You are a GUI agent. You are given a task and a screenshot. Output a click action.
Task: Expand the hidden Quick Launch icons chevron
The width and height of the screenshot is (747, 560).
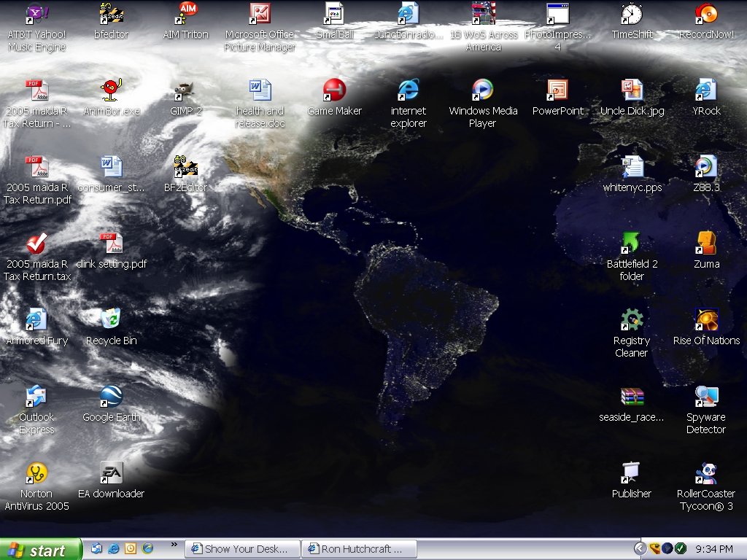[x=174, y=544]
